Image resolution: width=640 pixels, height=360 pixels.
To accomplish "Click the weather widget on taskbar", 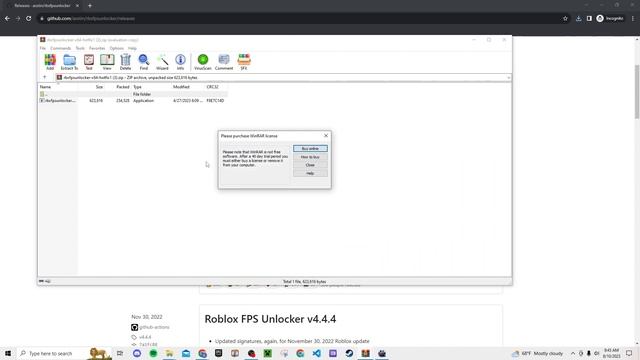I will 538,353.
